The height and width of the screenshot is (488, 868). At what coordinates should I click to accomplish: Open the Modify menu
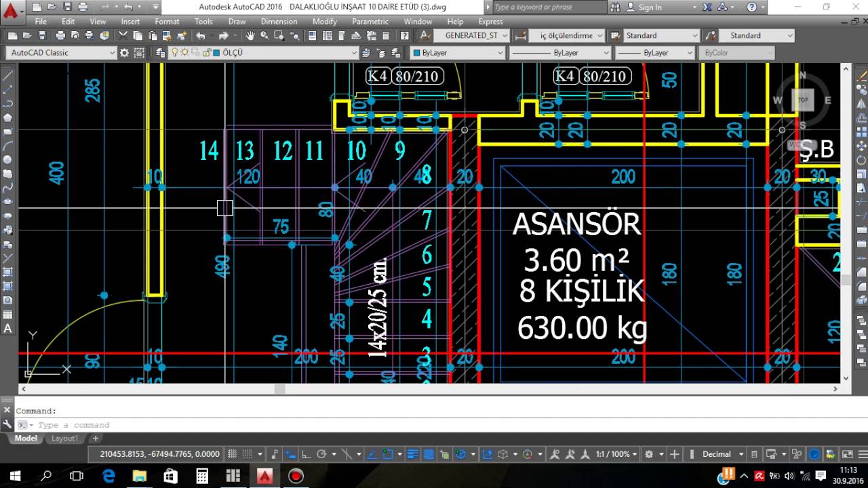(324, 21)
